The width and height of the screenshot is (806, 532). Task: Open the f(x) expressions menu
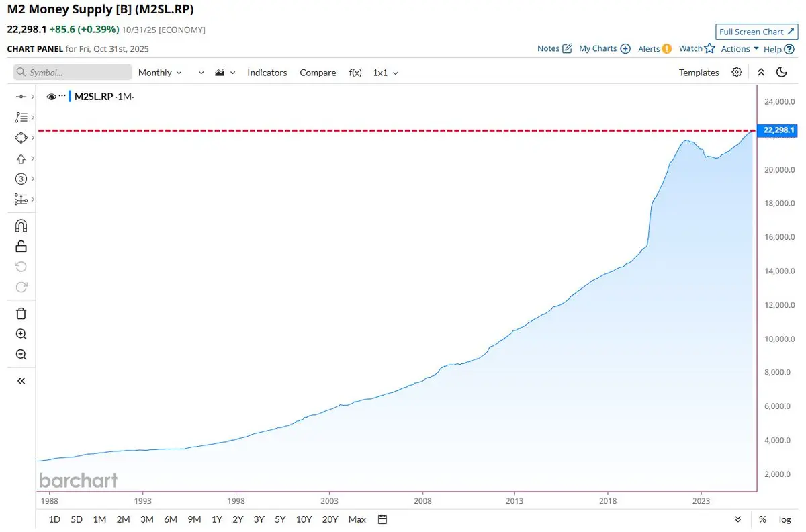pyautogui.click(x=355, y=73)
